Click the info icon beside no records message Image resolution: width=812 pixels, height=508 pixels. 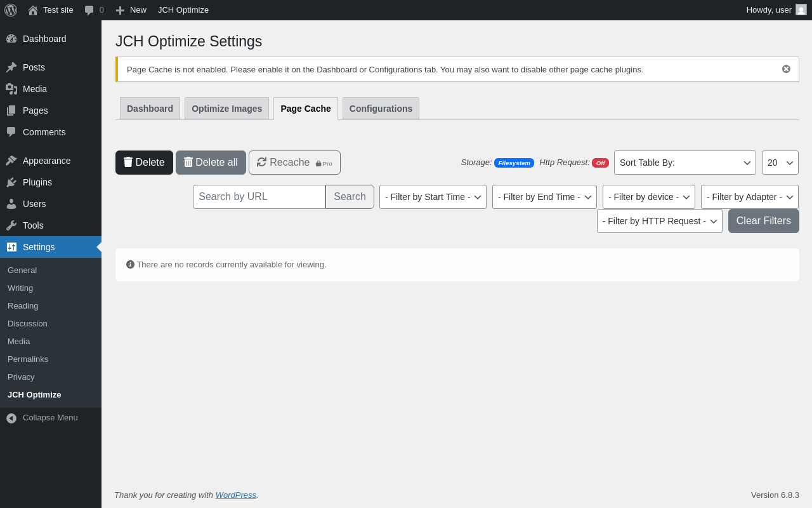(x=130, y=264)
